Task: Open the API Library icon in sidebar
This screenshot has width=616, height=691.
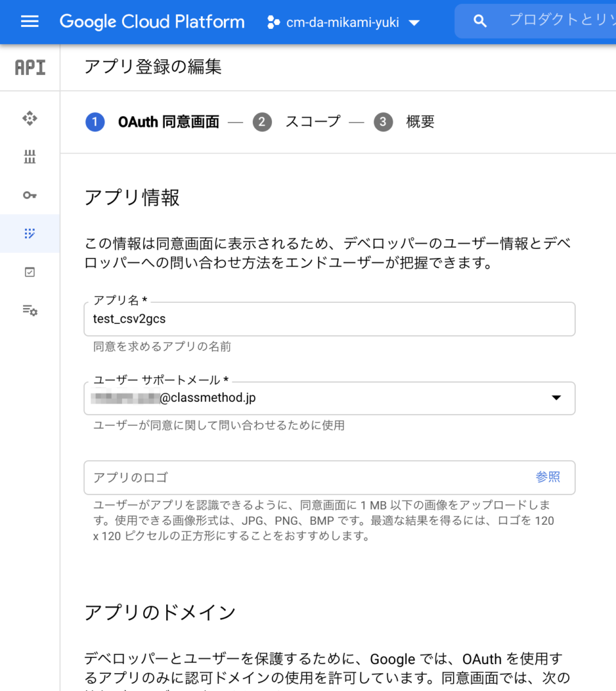Action: pos(30,157)
